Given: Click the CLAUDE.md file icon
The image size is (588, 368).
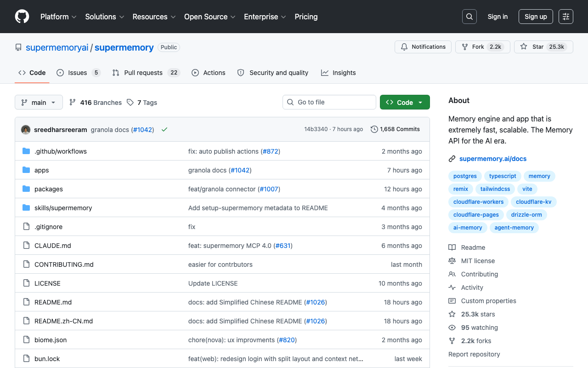Looking at the screenshot, I should point(26,246).
